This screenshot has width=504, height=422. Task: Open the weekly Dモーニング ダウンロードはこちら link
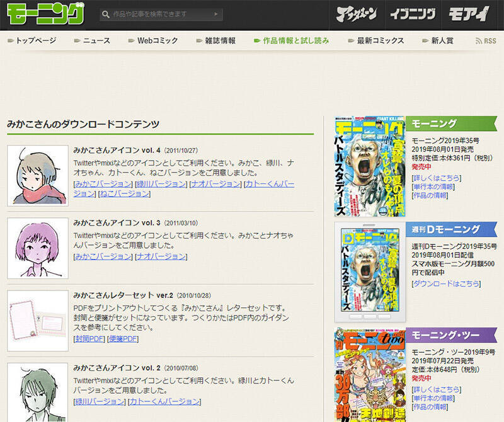(445, 284)
